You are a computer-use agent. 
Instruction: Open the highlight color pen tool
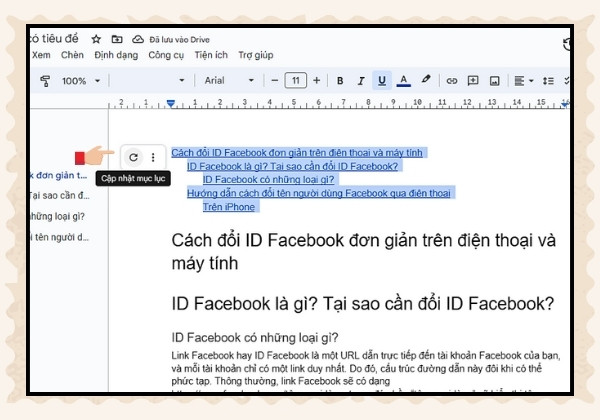click(x=426, y=80)
